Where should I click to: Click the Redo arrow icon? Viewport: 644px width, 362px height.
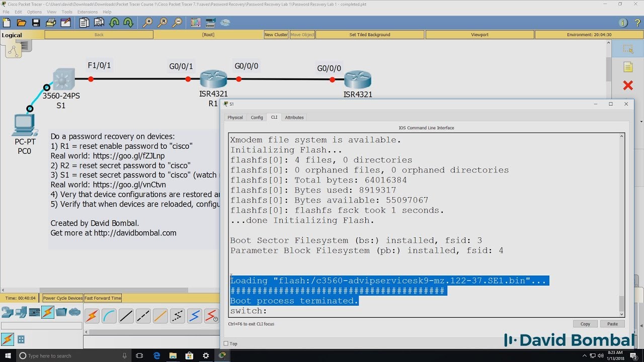point(128,23)
